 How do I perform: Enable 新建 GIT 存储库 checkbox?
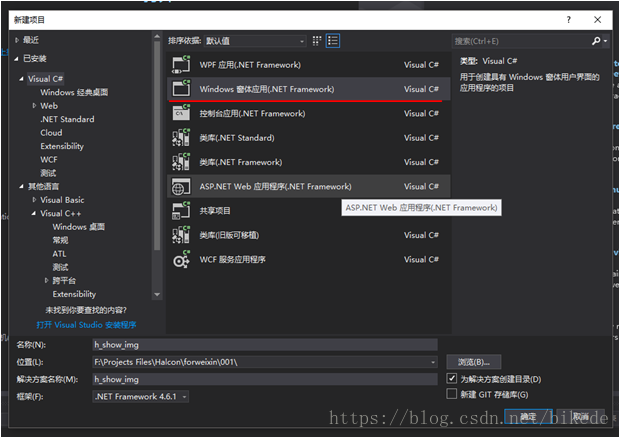coord(452,394)
